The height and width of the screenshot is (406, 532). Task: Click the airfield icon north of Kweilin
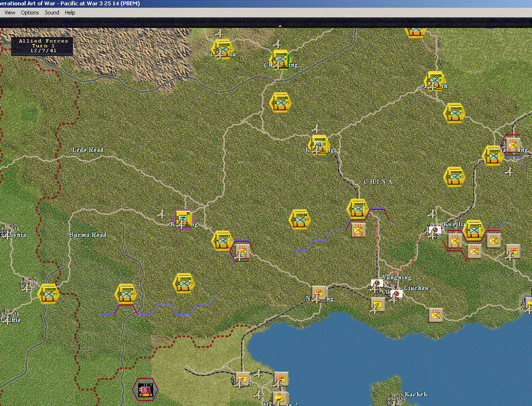pyautogui.click(x=431, y=214)
